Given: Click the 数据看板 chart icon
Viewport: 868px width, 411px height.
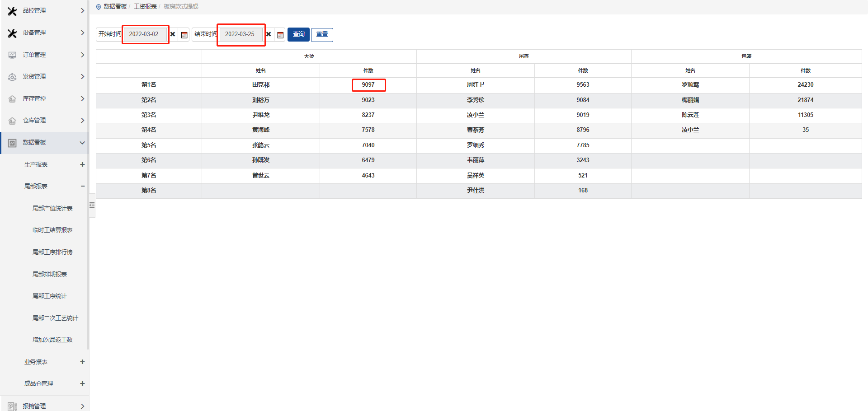Looking at the screenshot, I should click(12, 143).
